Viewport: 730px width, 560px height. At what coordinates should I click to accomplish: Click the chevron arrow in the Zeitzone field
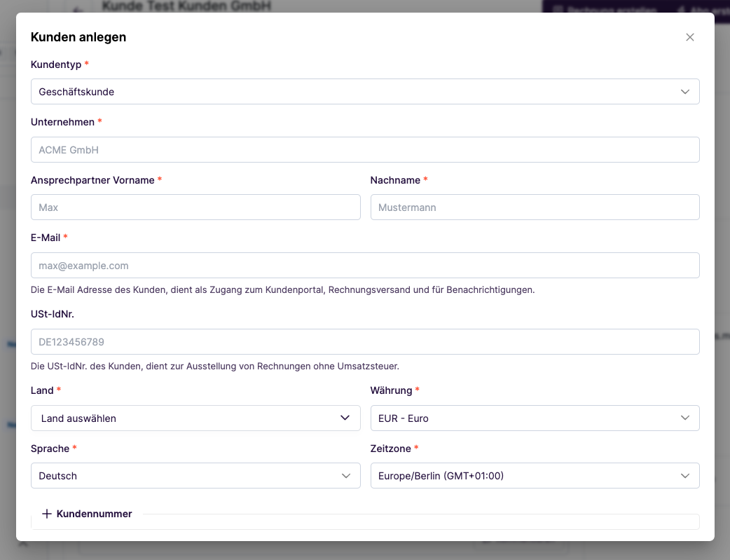685,476
